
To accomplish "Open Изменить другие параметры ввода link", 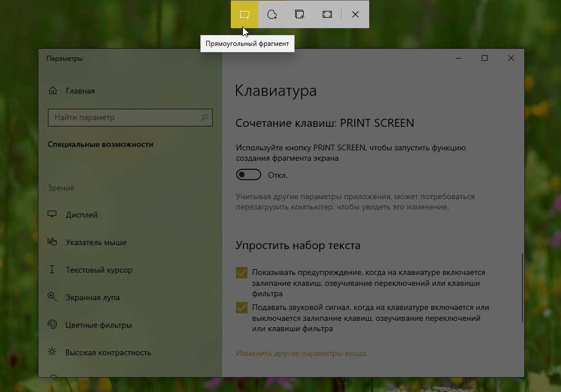I will click(x=301, y=353).
